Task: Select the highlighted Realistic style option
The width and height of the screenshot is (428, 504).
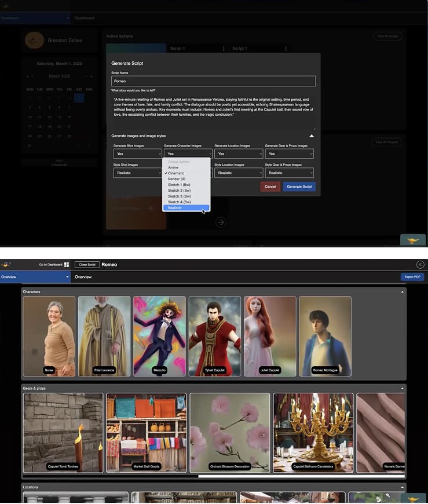Action: pos(186,208)
